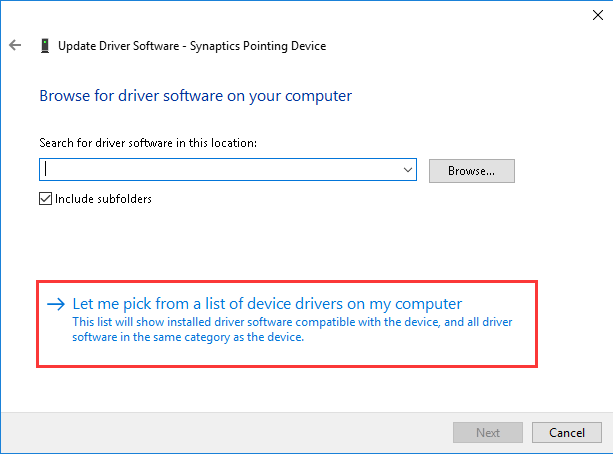Click the Browse for driver software heading
Viewport: 613px width, 454px height.
(195, 96)
